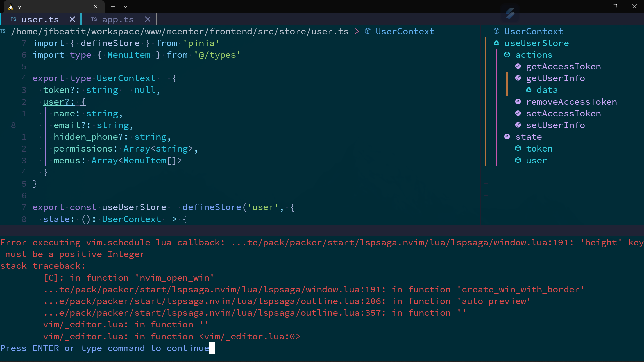Click the method icon beside setUserInfo

tap(518, 125)
